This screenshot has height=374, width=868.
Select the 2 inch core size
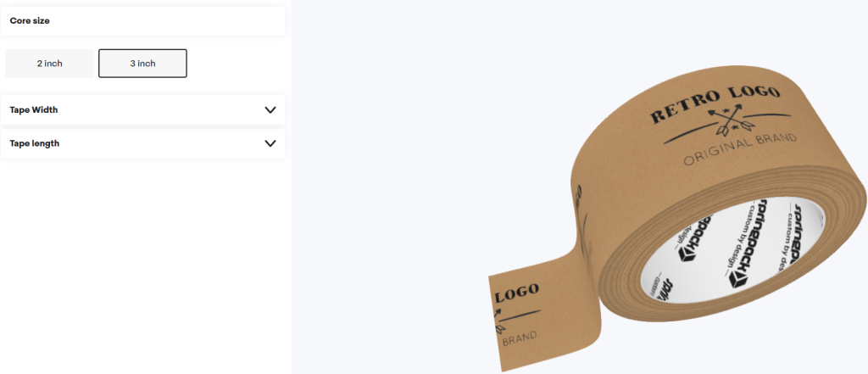click(x=50, y=63)
